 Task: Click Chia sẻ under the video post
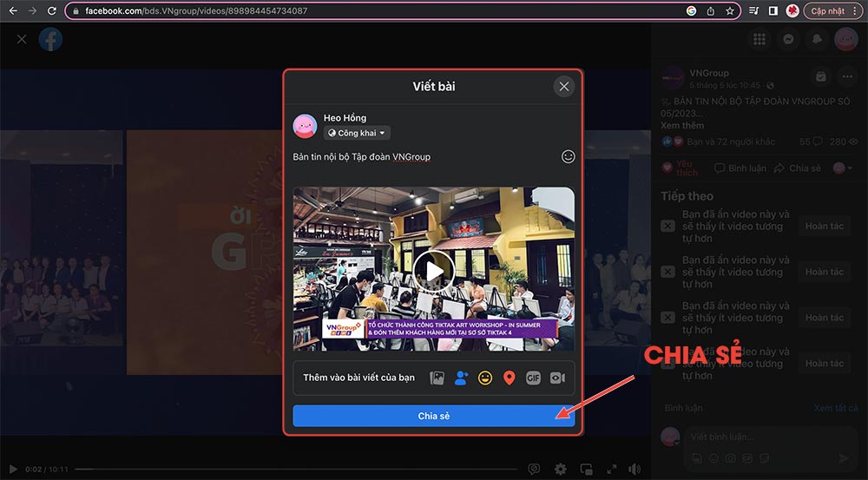797,168
